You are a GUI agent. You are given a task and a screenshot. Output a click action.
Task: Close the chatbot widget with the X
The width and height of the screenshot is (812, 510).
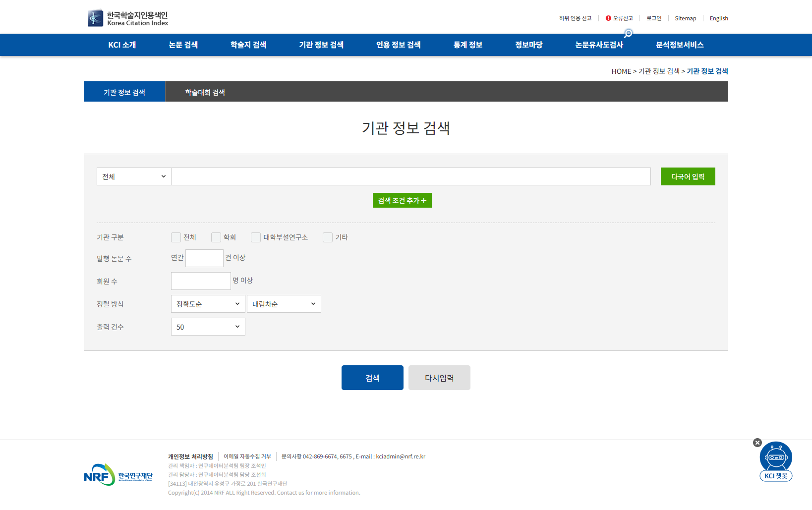pos(757,443)
